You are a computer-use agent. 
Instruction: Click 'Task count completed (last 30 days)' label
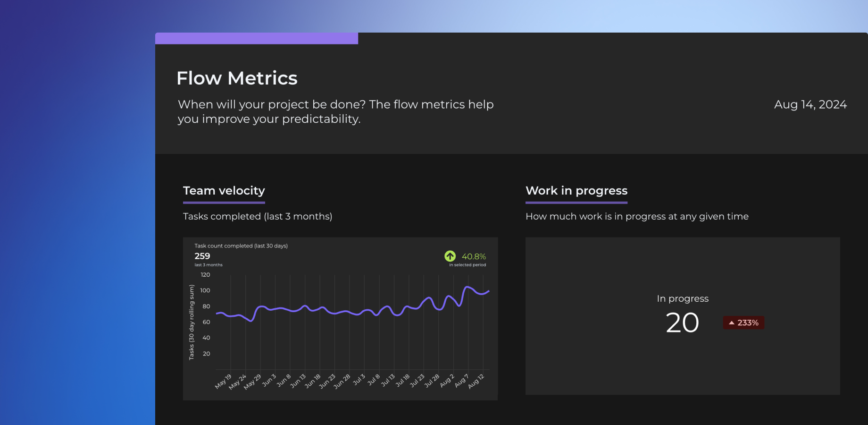click(x=241, y=246)
